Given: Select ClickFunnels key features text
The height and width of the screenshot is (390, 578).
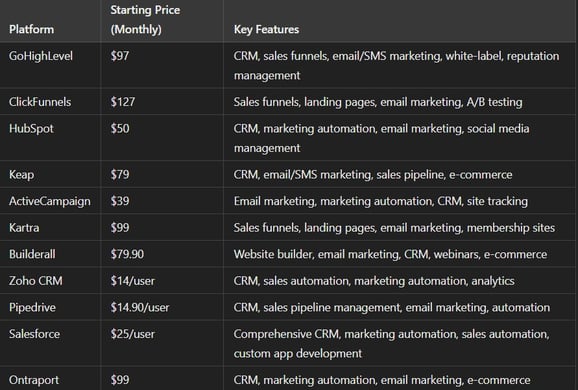Looking at the screenshot, I should 378,102.
